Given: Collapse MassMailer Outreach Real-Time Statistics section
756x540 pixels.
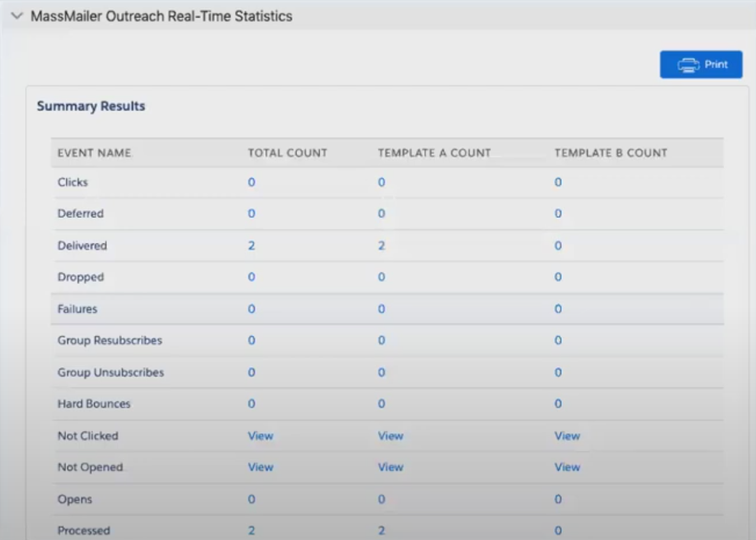Looking at the screenshot, I should pos(17,16).
